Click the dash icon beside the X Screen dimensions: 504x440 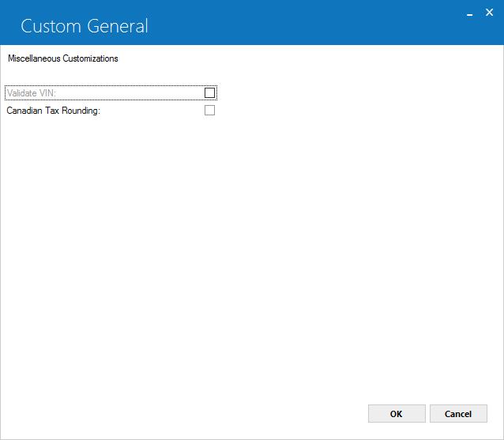click(x=469, y=14)
